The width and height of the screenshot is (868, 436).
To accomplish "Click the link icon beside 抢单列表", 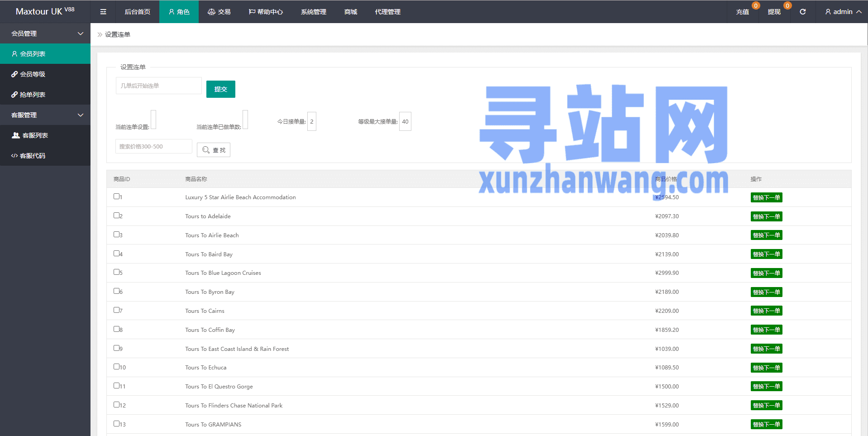I will pyautogui.click(x=14, y=95).
